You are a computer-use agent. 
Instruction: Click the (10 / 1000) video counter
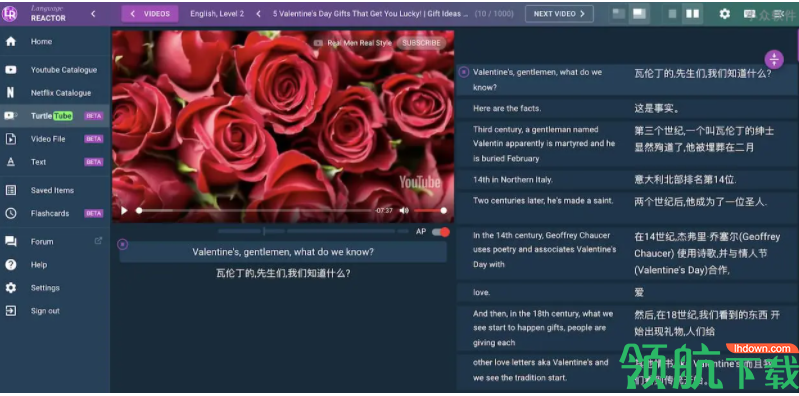(494, 14)
